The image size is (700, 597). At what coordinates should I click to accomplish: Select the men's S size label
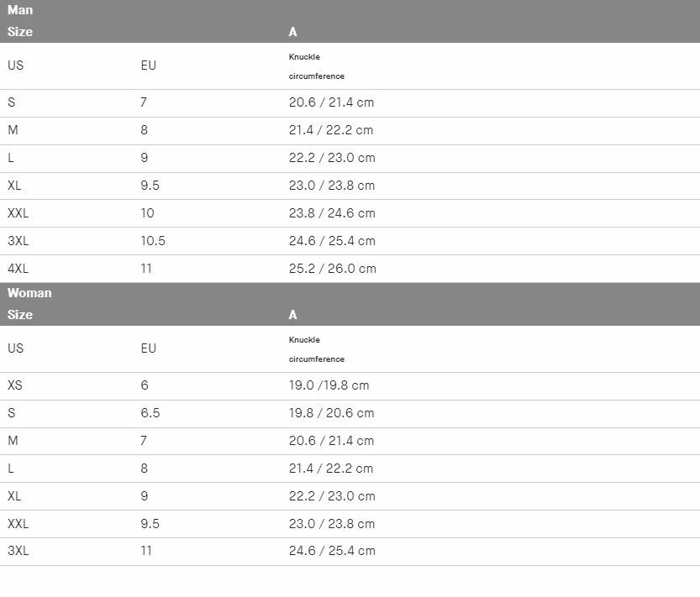12,102
